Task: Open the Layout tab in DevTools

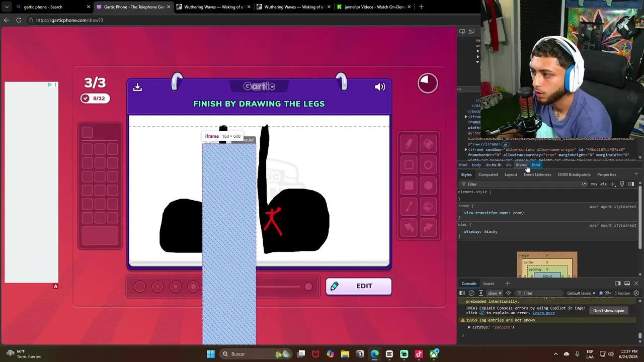Action: (x=511, y=174)
